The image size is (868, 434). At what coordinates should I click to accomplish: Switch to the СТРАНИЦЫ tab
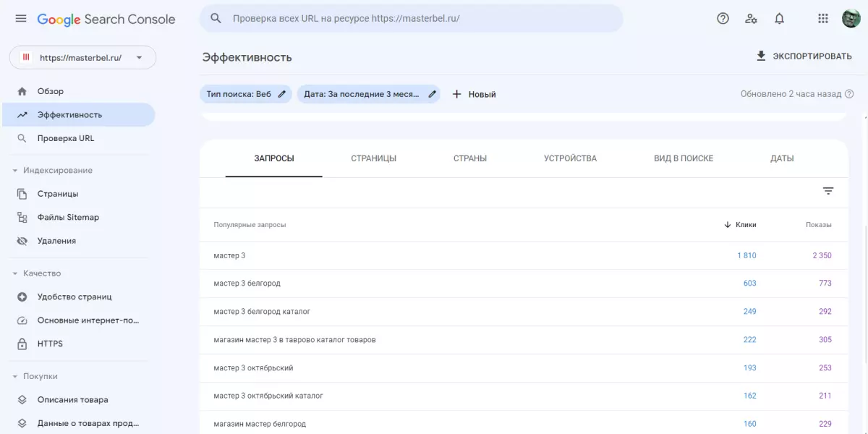[x=373, y=158]
